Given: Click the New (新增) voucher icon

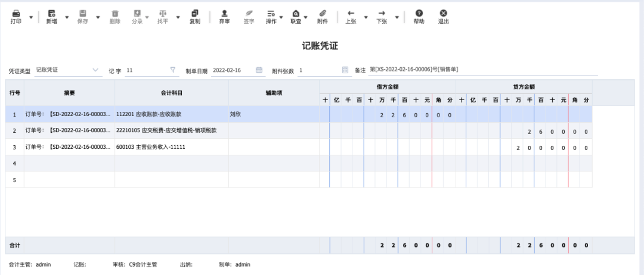Looking at the screenshot, I should tap(51, 13).
